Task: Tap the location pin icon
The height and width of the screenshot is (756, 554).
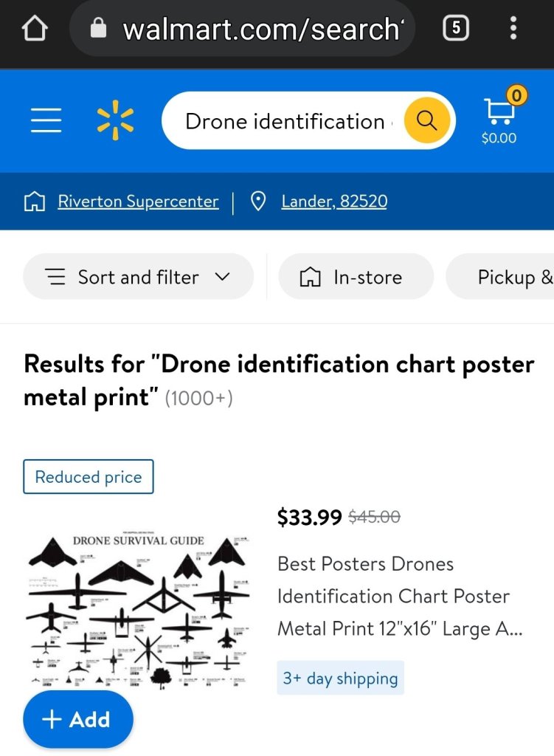Action: [x=258, y=202]
